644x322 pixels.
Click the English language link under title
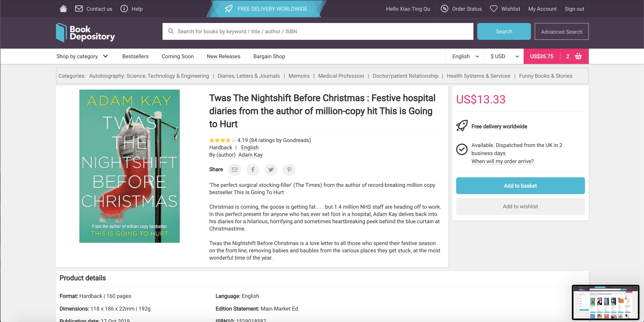[250, 148]
